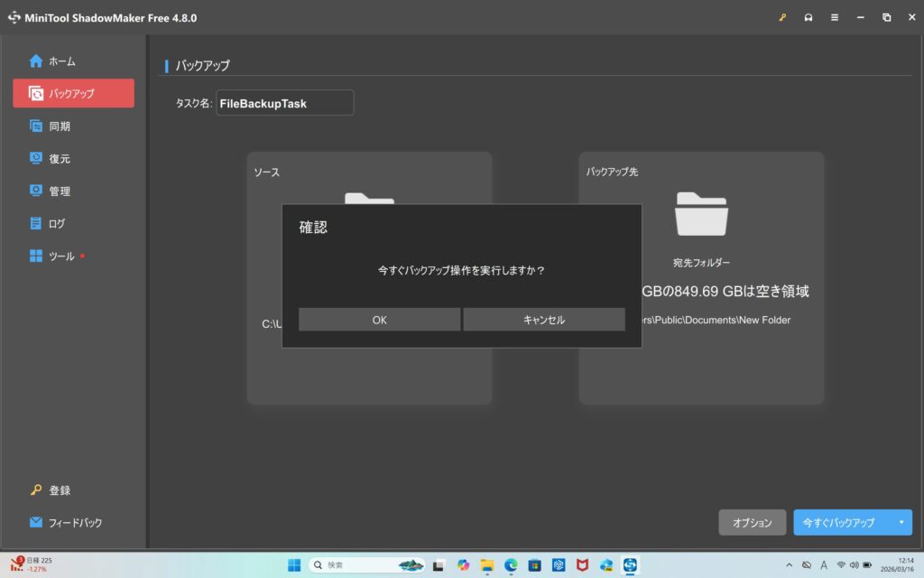Open Microsoft Edge from the taskbar
Screen dimensions: 924x578
[x=511, y=565]
